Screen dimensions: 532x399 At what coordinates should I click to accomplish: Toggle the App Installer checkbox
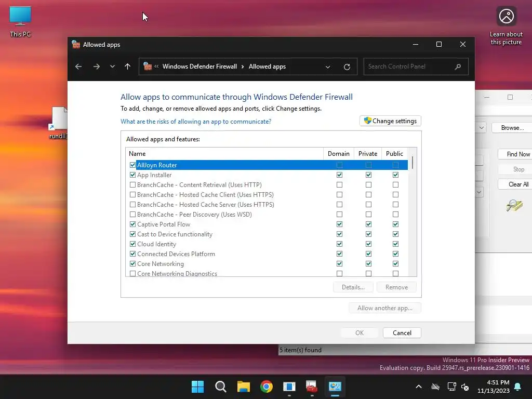pyautogui.click(x=132, y=175)
